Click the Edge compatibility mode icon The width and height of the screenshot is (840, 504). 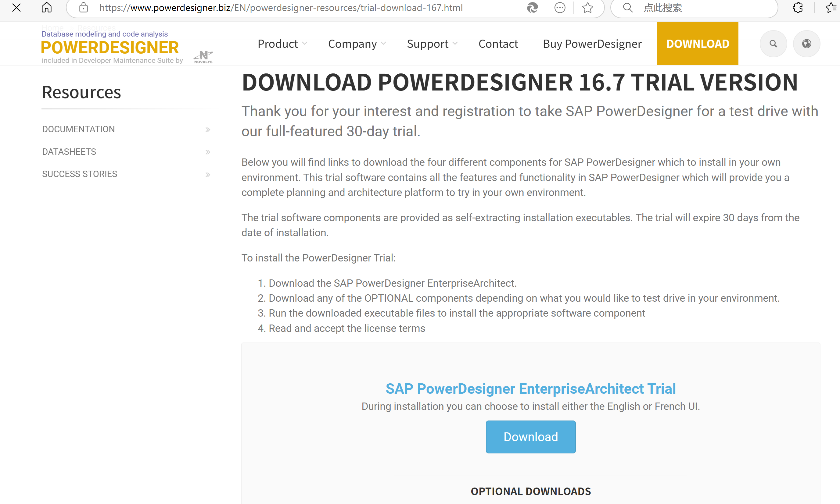point(532,8)
